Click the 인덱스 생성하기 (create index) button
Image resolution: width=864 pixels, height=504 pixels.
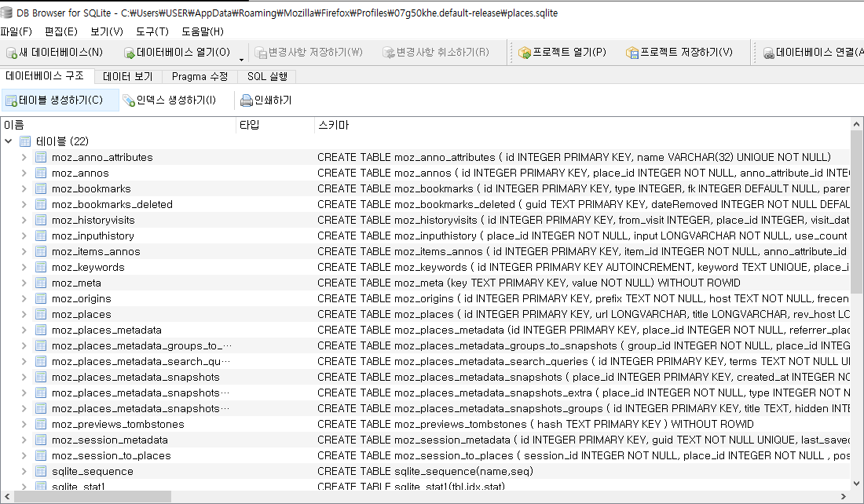(170, 100)
